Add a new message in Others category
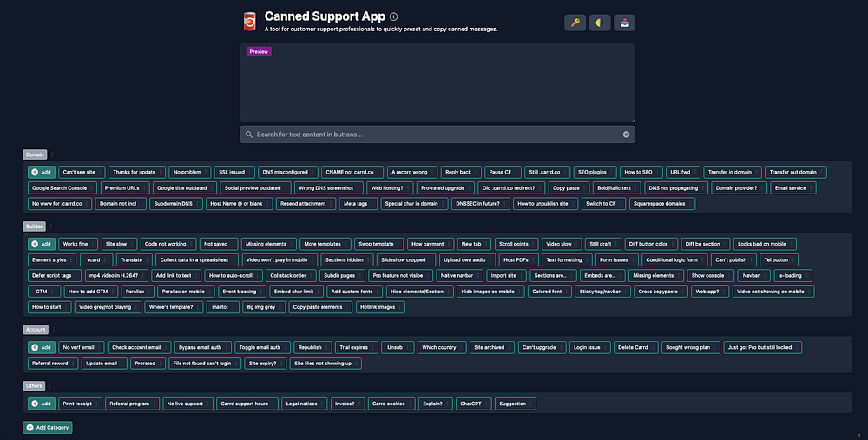 pyautogui.click(x=42, y=404)
